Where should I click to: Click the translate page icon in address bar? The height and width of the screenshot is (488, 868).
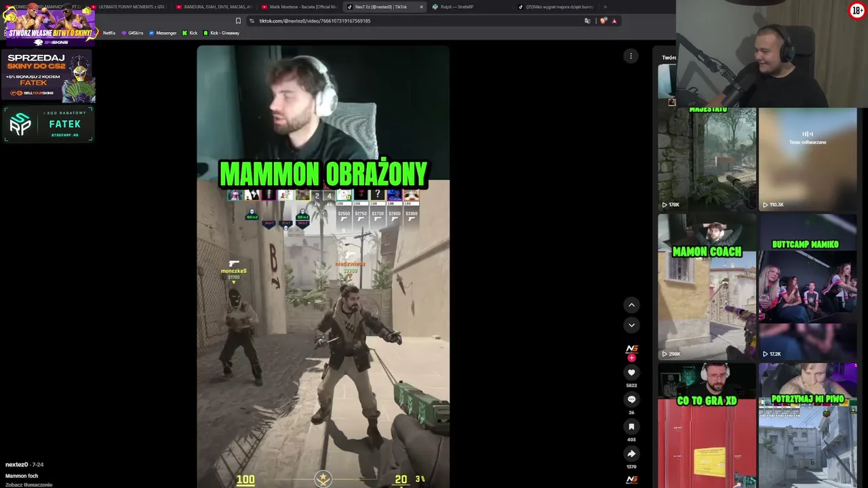pyautogui.click(x=587, y=21)
